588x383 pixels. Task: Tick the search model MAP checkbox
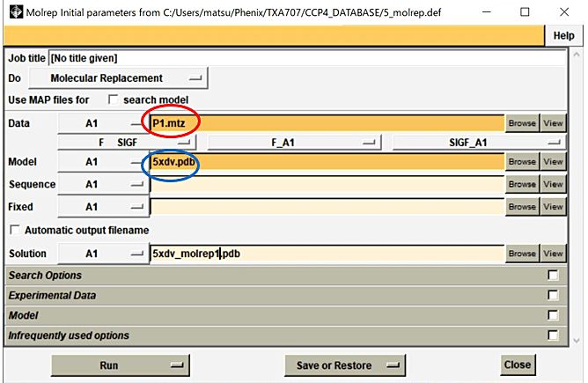click(113, 99)
